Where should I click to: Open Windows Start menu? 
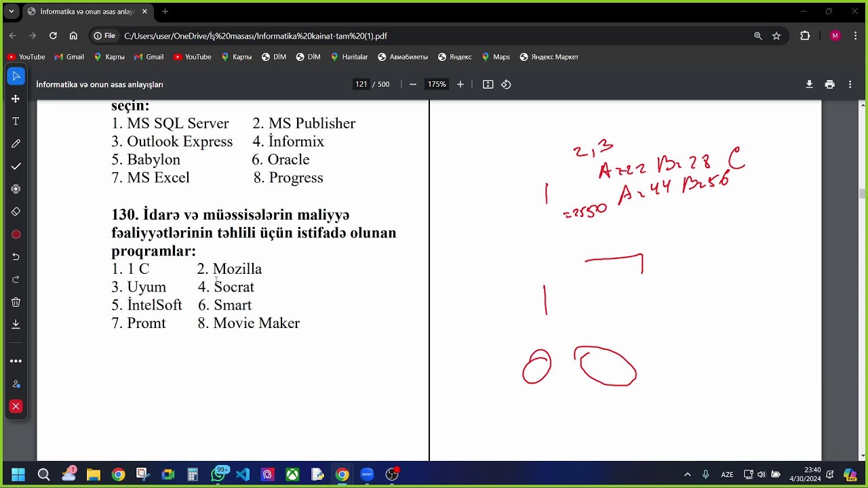[x=18, y=474]
